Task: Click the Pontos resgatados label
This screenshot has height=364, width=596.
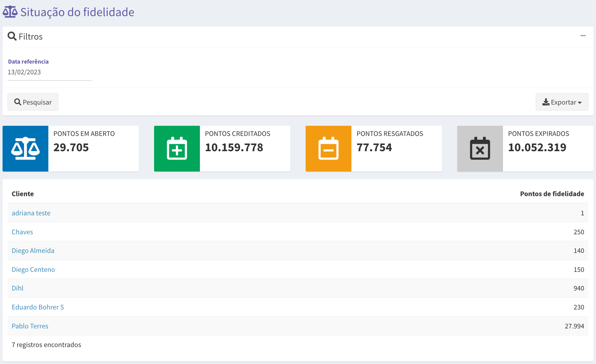Action: point(390,134)
